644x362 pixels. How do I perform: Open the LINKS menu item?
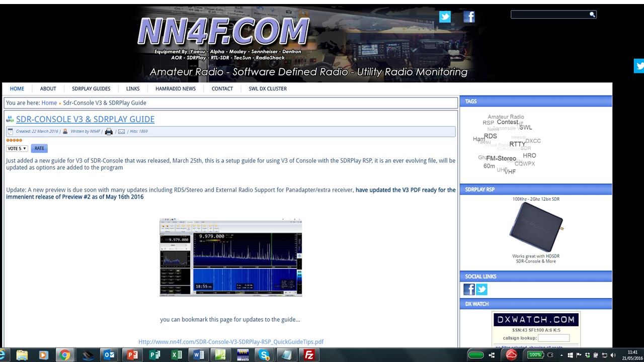(133, 88)
